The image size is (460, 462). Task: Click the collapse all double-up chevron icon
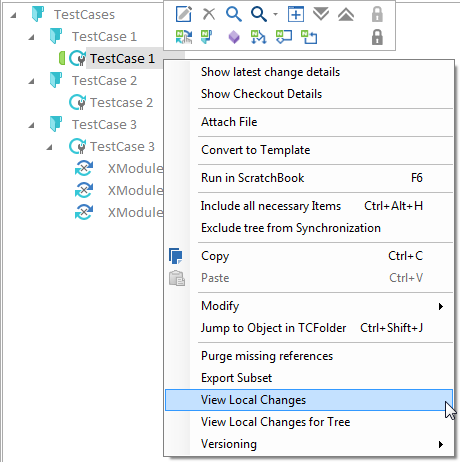pos(346,14)
